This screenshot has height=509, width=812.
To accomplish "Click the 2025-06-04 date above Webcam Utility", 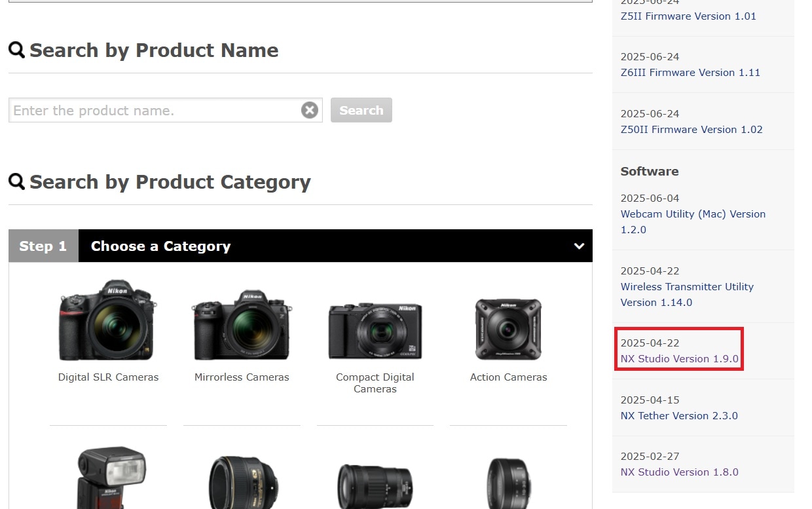I will click(x=650, y=198).
